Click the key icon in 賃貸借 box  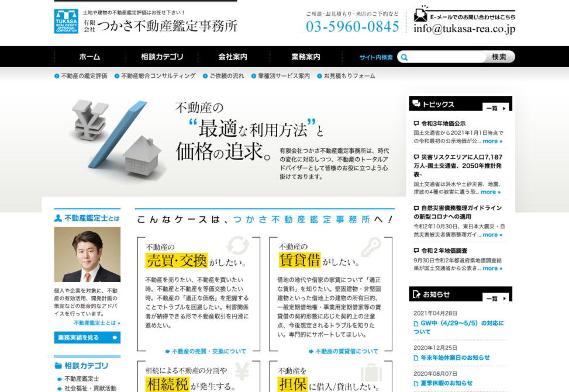[x=371, y=247]
